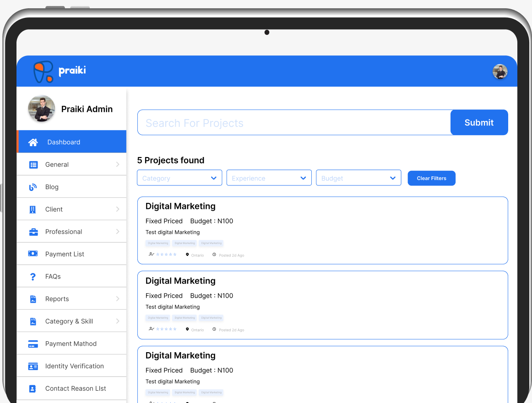This screenshot has width=532, height=403.
Task: Open the Budget filter dropdown
Action: (x=358, y=178)
